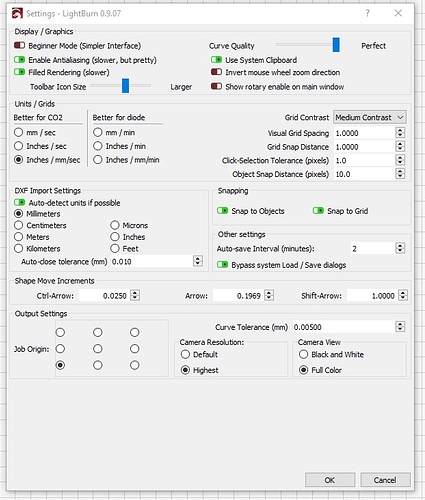
Task: Click the LightBurn logo in title bar
Action: 17,13
